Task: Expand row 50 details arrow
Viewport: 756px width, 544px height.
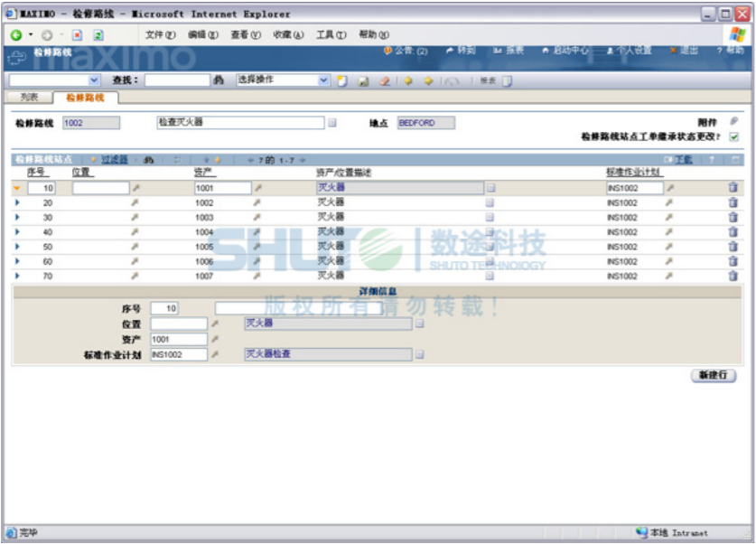Action: (x=17, y=247)
